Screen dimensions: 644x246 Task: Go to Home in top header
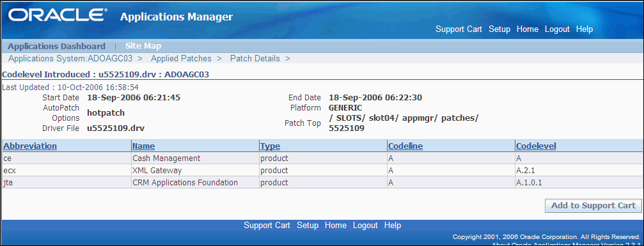(528, 29)
